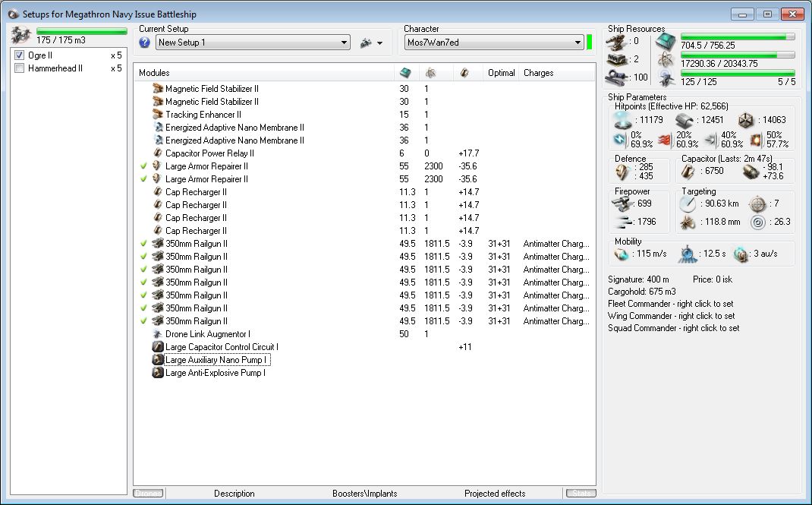Click the shield hitpoints icon showing 11179
Viewport: 812px width, 505px height.
click(623, 120)
